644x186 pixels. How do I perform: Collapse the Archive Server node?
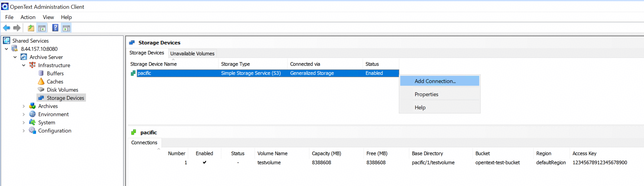point(15,57)
